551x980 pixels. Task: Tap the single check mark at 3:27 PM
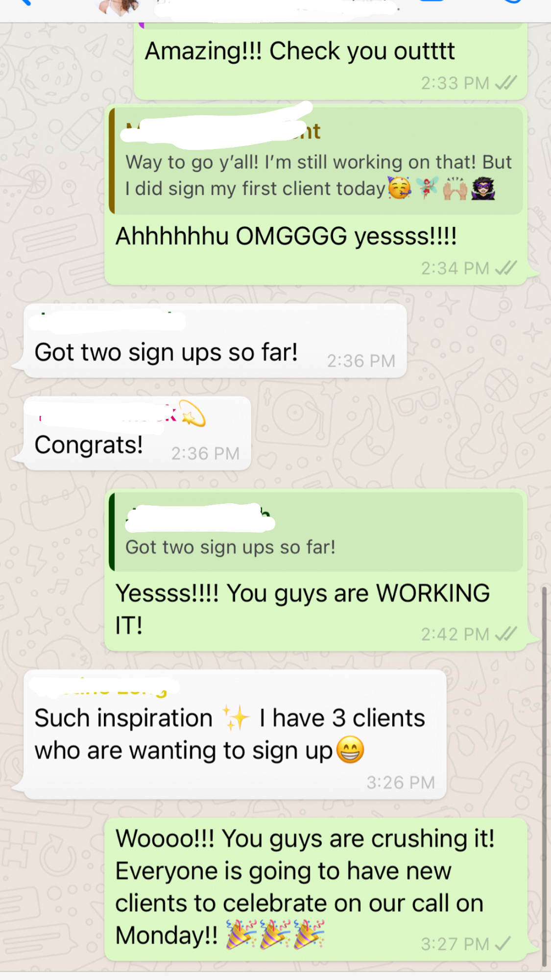[503, 943]
